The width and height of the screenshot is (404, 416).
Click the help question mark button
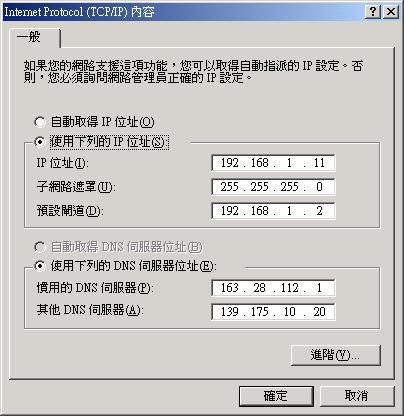(x=373, y=12)
